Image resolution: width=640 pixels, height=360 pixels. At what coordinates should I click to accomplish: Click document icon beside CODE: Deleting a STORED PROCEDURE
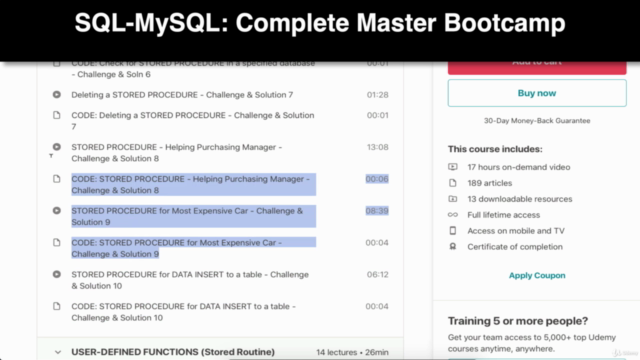click(x=57, y=115)
